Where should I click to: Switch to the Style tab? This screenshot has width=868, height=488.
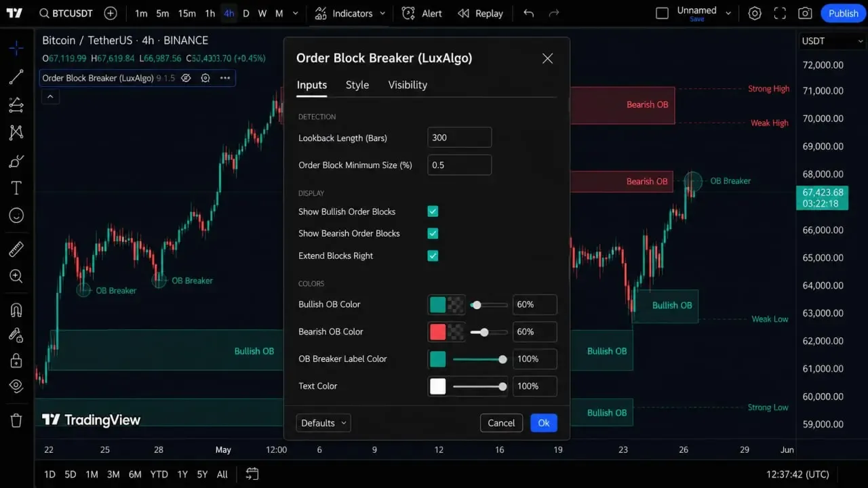(357, 85)
